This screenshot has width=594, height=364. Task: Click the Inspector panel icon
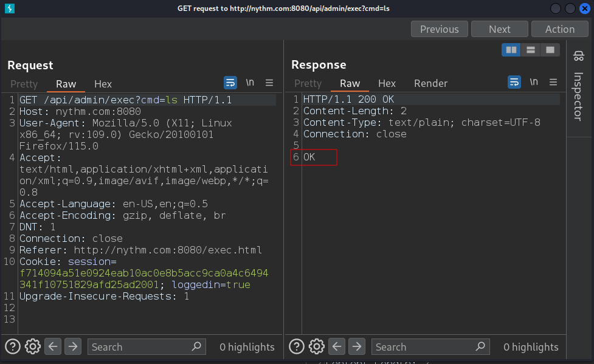click(578, 57)
